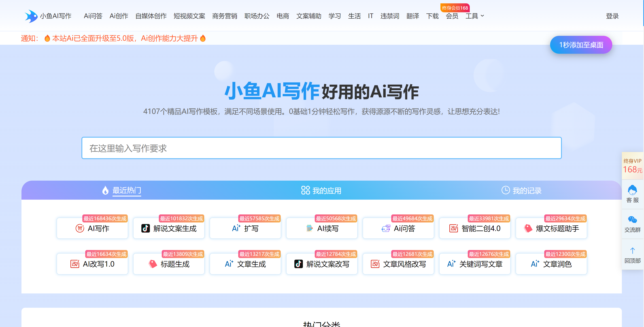Click the 最近168436次生成 badge
Viewport: 644px width, 327px height.
[x=105, y=218]
